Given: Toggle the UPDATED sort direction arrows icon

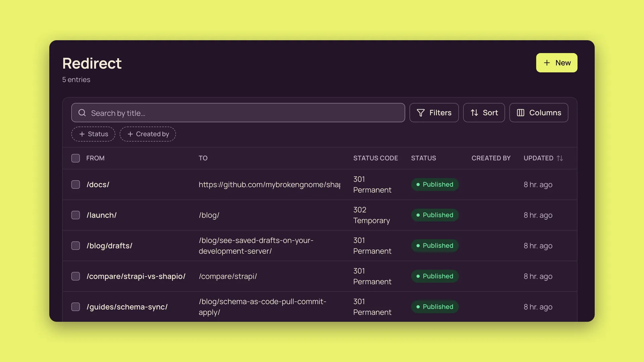Looking at the screenshot, I should [560, 158].
